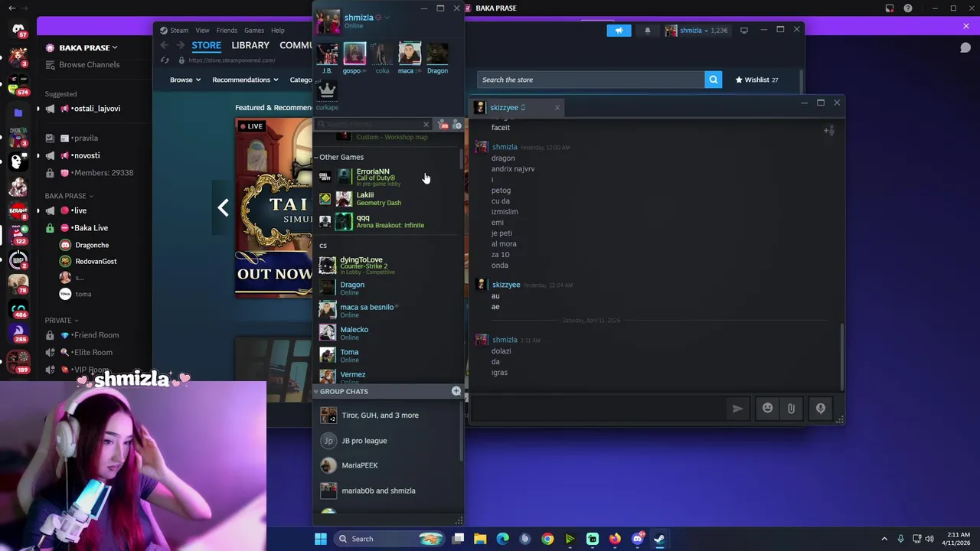This screenshot has width=980, height=551.
Task: Go forward in the Steam store navigation
Action: point(181,46)
